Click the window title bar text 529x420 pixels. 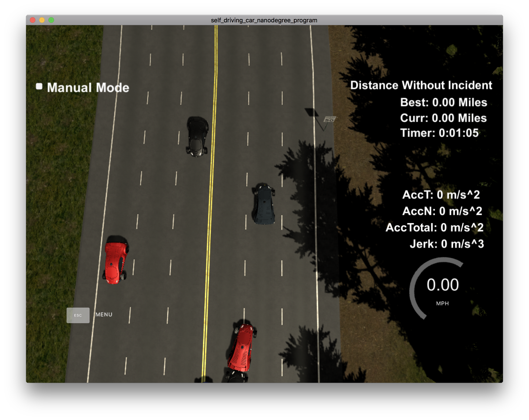point(264,20)
